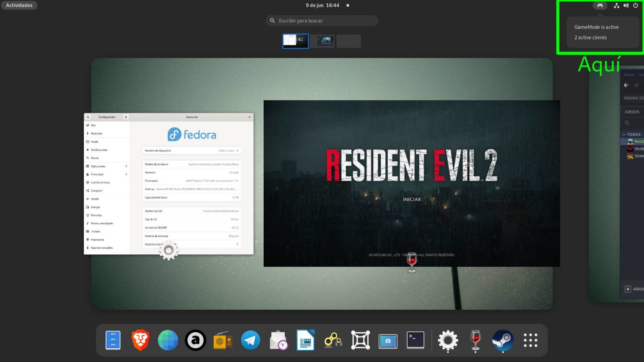Launch the white square frame app
Screen dimensions: 644x362
(x=361, y=340)
